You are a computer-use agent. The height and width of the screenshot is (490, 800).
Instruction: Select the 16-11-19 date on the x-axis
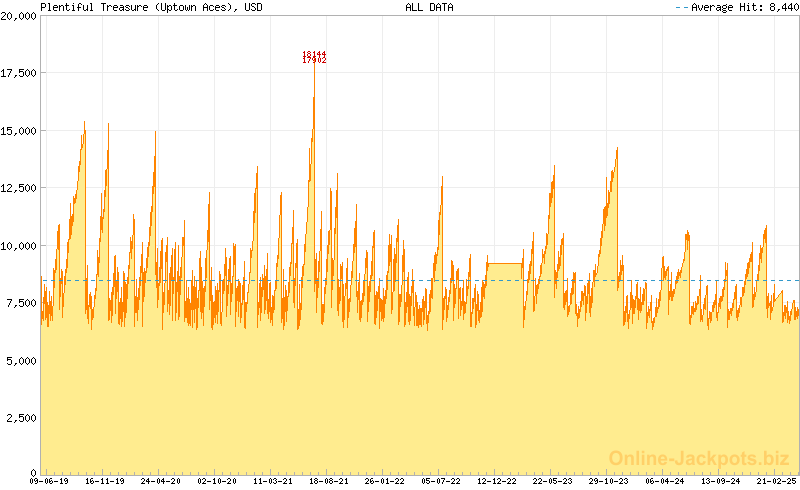(x=104, y=481)
